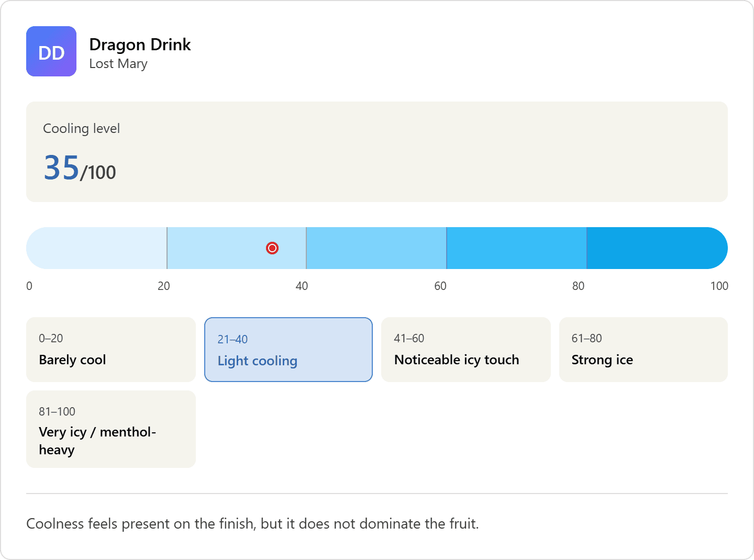754x560 pixels.
Task: Click the Dragon Drink title
Action: 140,44
